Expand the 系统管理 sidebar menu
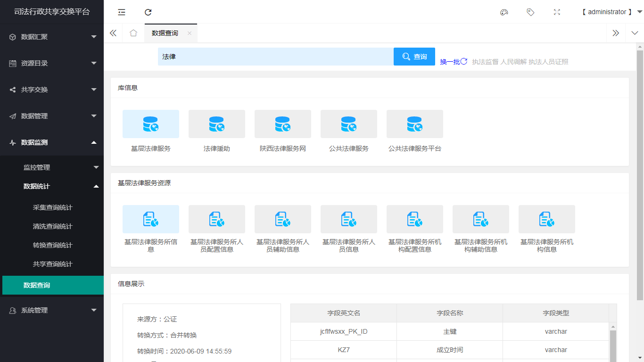This screenshot has height=362, width=644. pos(52,310)
